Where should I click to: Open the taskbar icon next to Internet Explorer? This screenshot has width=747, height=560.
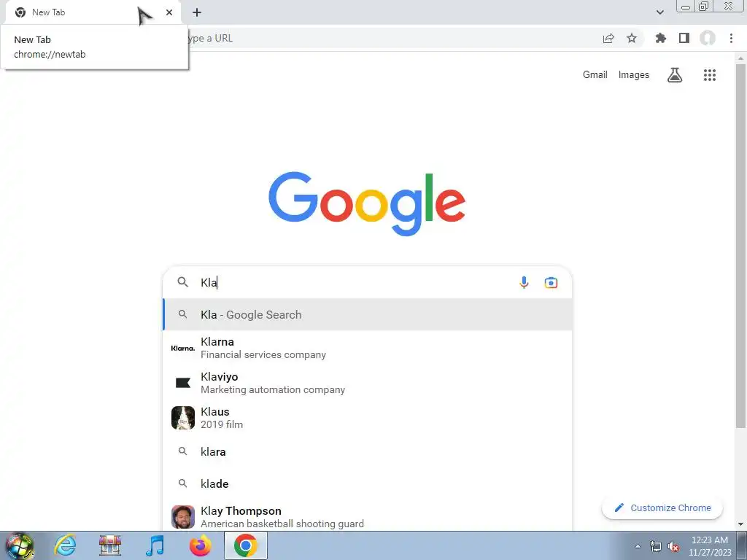click(110, 545)
